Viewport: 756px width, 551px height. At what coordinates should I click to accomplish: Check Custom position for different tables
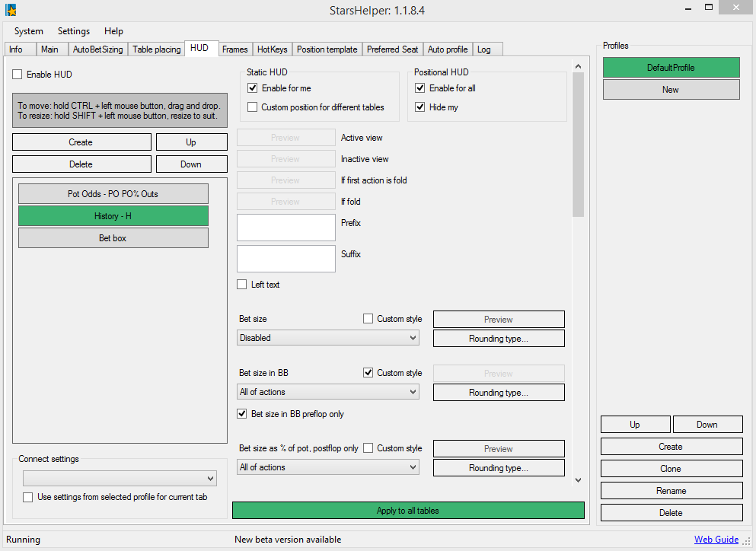point(252,107)
